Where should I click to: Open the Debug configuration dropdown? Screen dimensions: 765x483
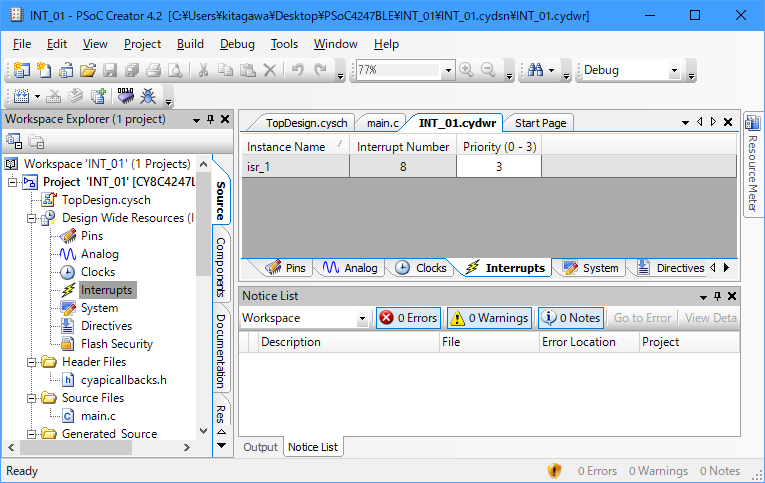click(x=674, y=71)
